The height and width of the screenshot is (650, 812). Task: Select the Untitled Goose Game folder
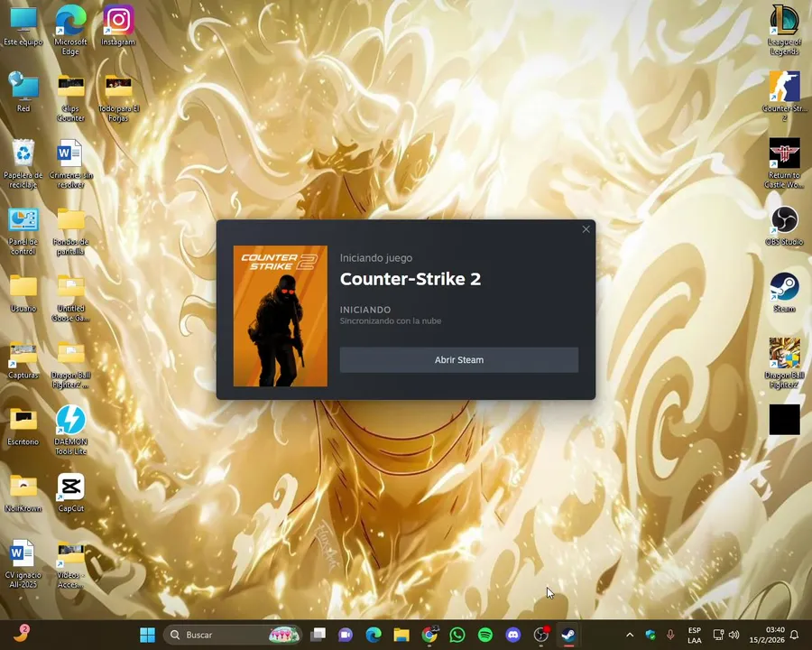coord(71,298)
